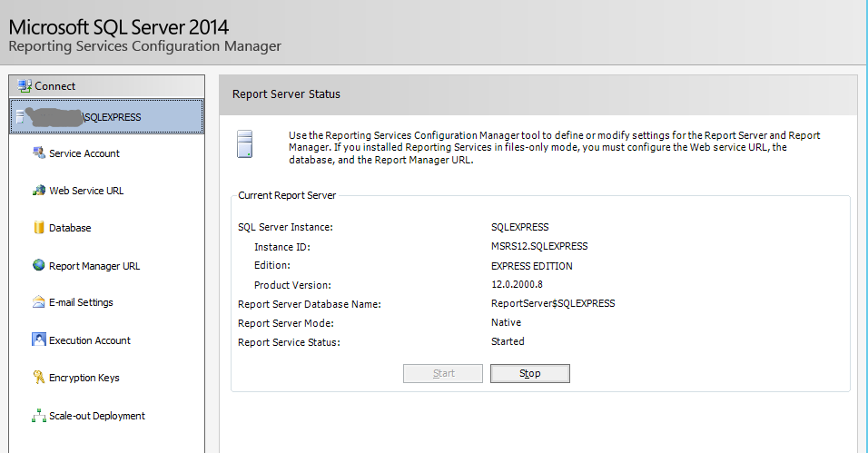Click the Reporting Services Configuration Manager subtitle
The height and width of the screenshot is (453, 868).
144,46
